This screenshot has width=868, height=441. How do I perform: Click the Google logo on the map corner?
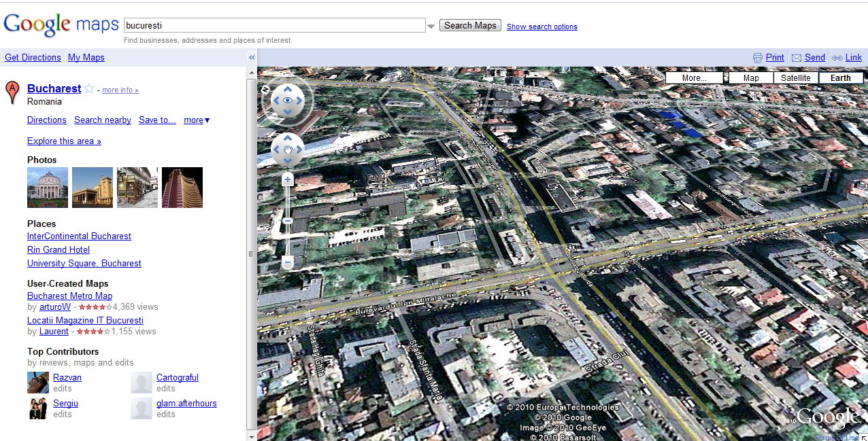[828, 417]
